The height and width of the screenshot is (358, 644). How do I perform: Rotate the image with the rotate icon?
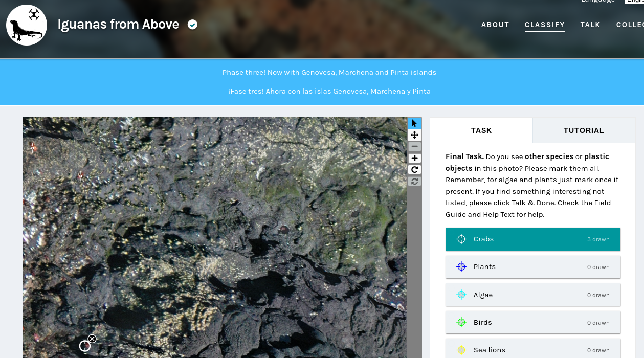coord(414,170)
